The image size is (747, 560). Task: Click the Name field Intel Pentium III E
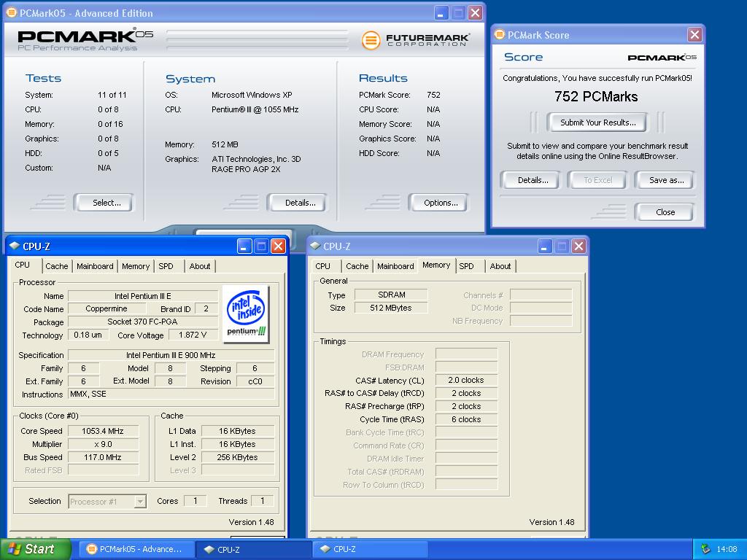click(143, 296)
